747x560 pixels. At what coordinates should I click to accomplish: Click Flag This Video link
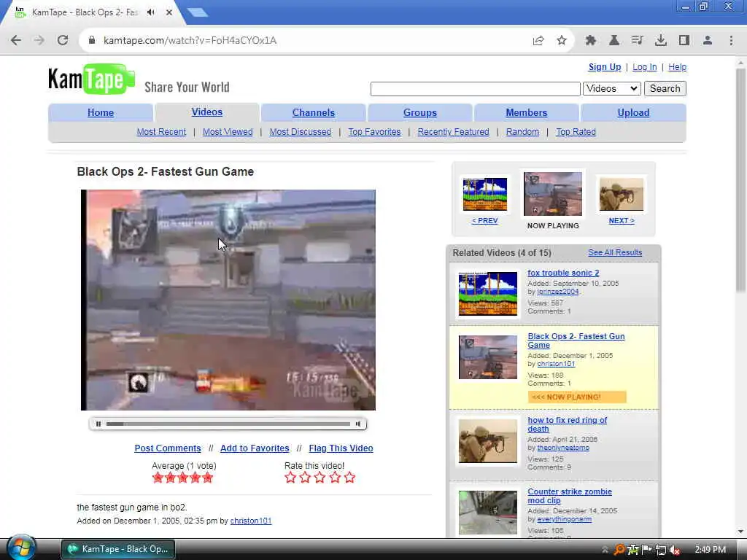pyautogui.click(x=341, y=448)
